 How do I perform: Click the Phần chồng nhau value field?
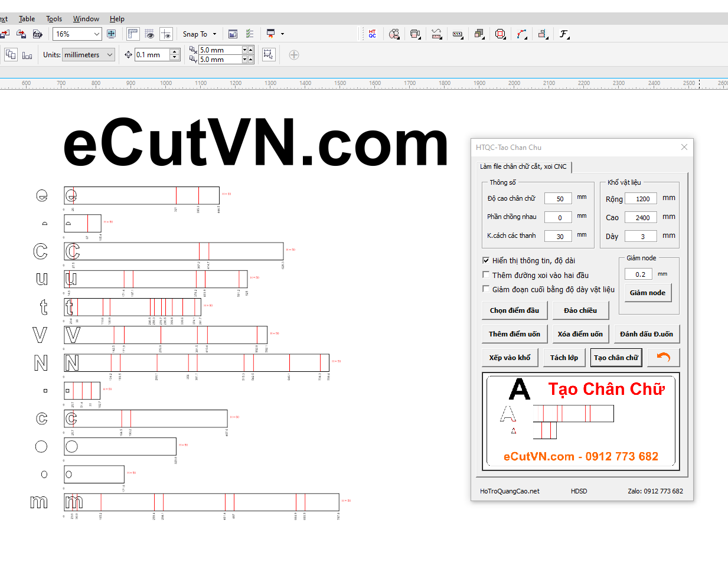click(x=558, y=218)
